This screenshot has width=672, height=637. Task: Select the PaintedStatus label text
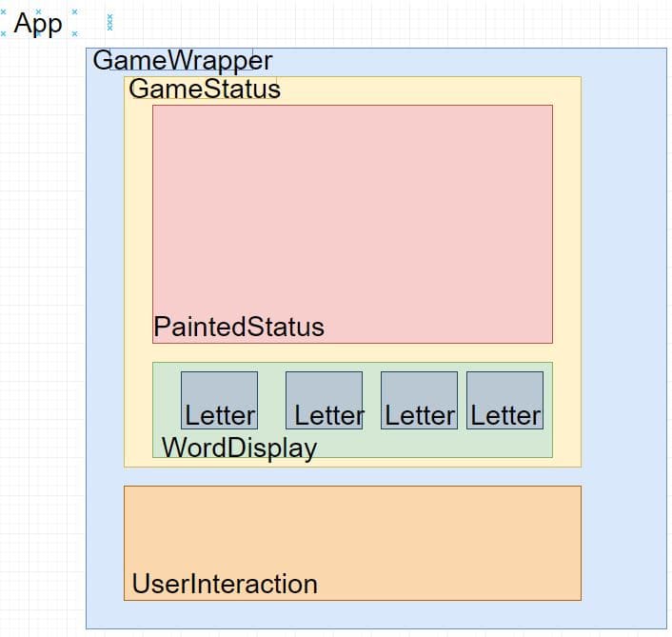click(239, 327)
